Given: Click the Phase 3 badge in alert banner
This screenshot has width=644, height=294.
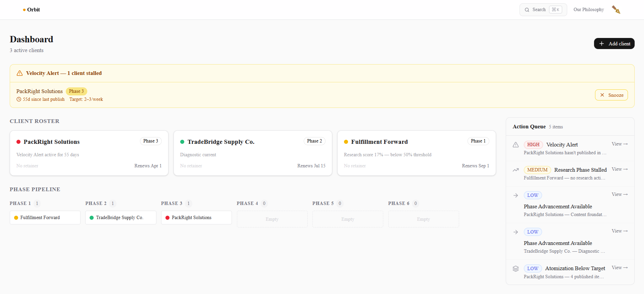Looking at the screenshot, I should pyautogui.click(x=77, y=91).
